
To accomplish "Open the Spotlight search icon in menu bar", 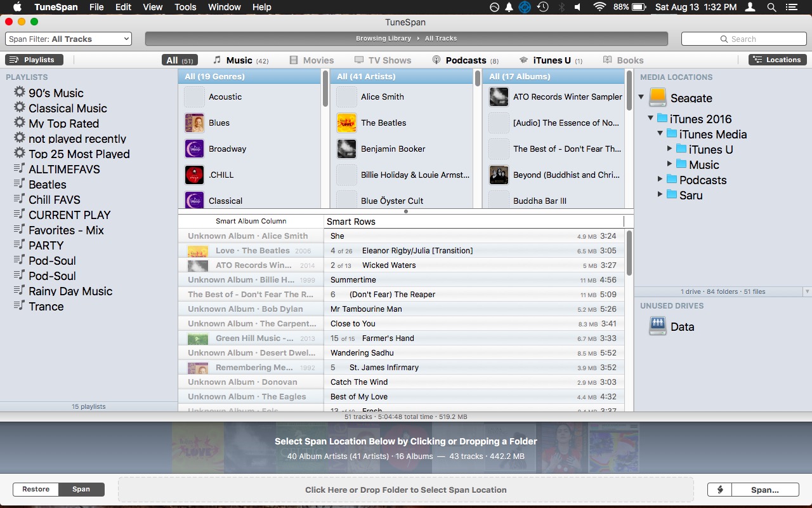I will click(x=771, y=7).
